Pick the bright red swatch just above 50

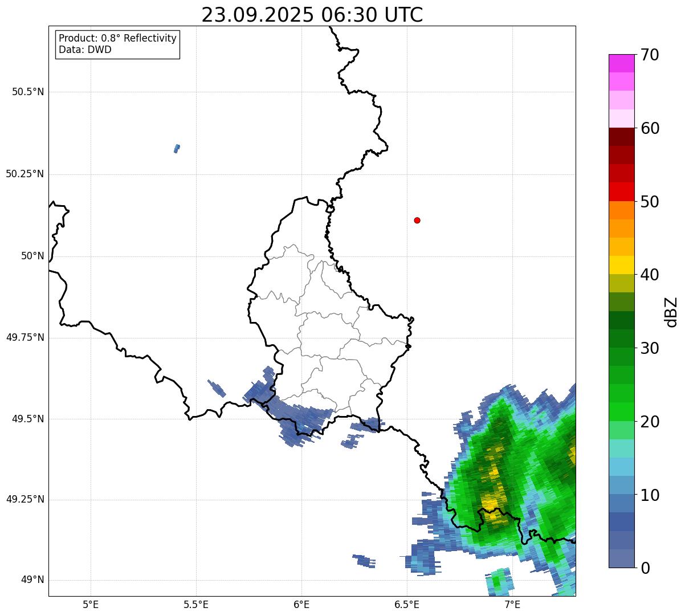621,192
